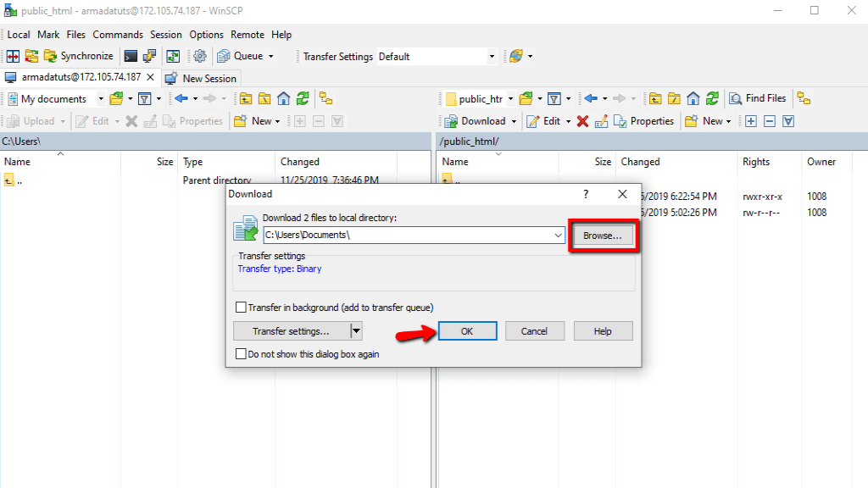Click the Compare Directories icon
Screen dimensions: 868x488
(x=14, y=56)
